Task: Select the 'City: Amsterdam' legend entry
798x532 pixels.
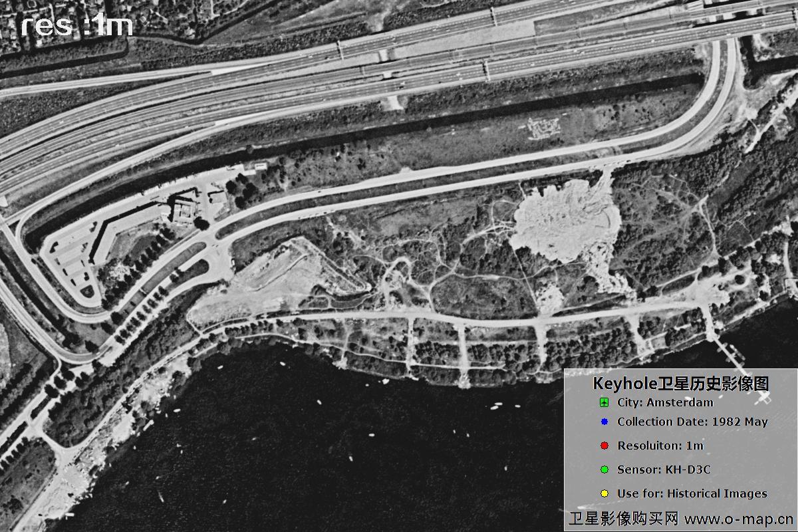Action: point(665,402)
